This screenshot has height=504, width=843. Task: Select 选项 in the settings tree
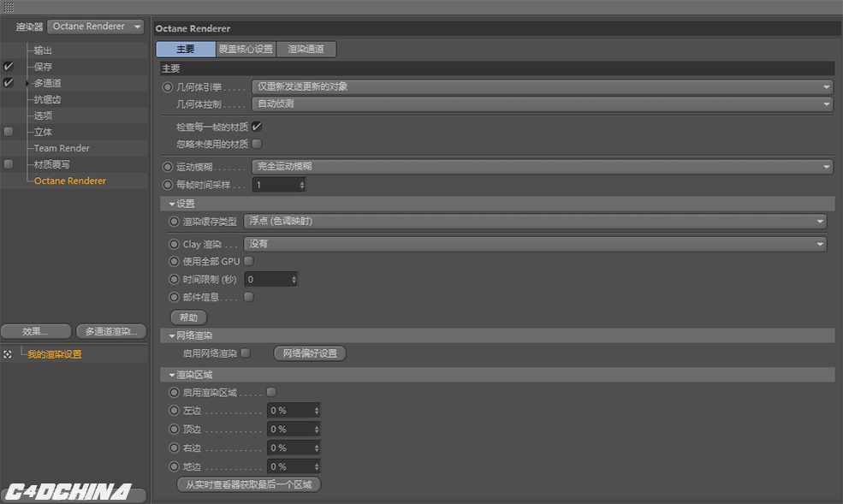[x=43, y=116]
